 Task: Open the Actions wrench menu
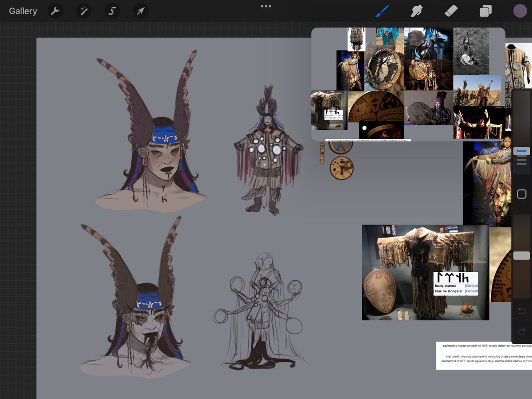point(55,11)
